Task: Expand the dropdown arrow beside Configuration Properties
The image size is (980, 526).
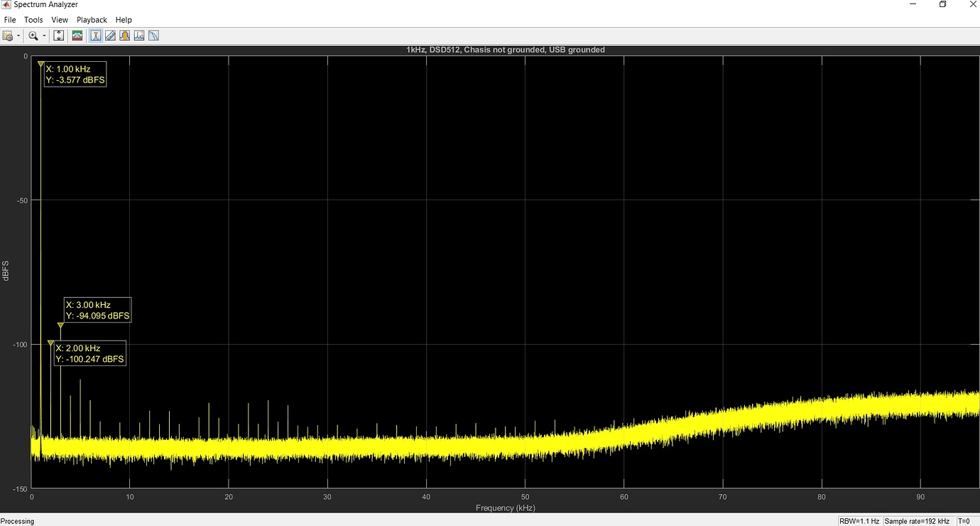Action: [18, 36]
